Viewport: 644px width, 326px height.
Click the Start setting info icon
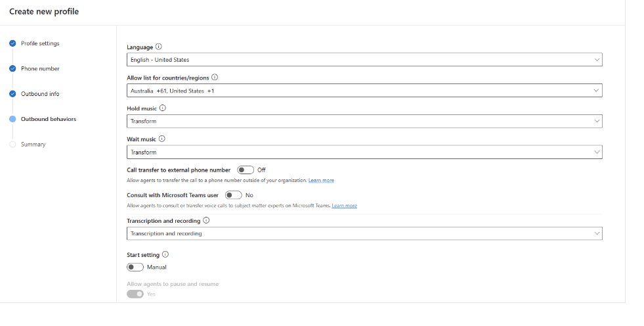pos(165,254)
